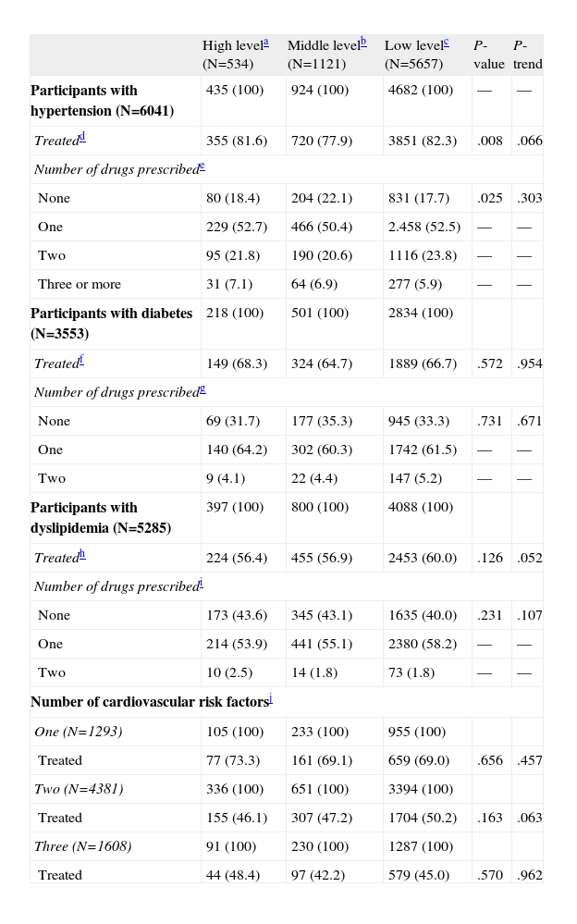Click the P-value column header
577x924 pixels.
(487, 55)
